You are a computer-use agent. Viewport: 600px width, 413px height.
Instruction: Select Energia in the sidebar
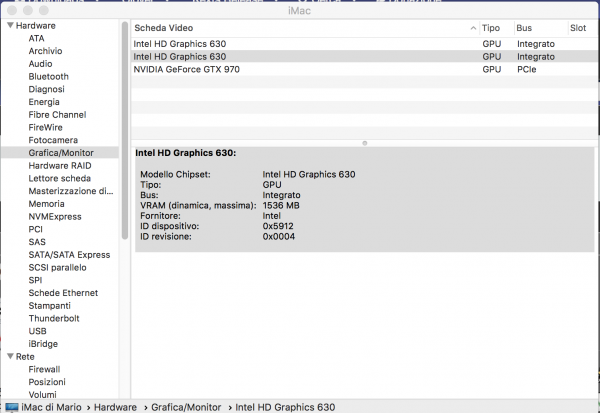(44, 102)
